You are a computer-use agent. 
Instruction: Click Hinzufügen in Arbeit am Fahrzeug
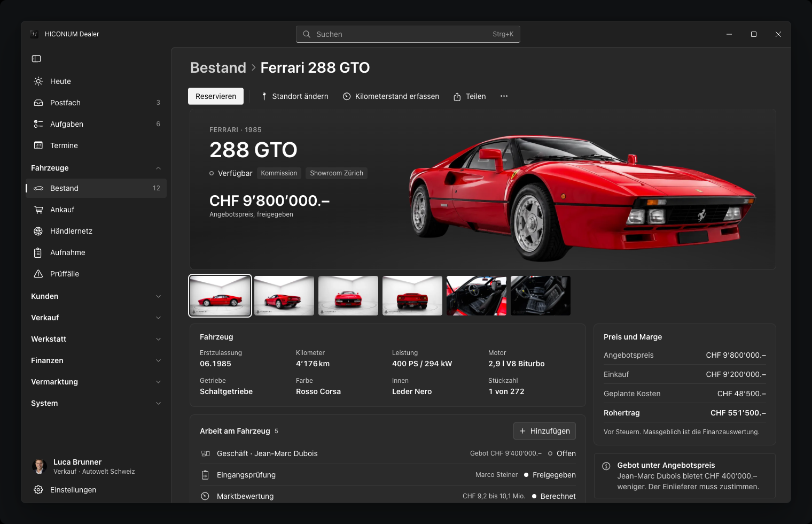[544, 431]
